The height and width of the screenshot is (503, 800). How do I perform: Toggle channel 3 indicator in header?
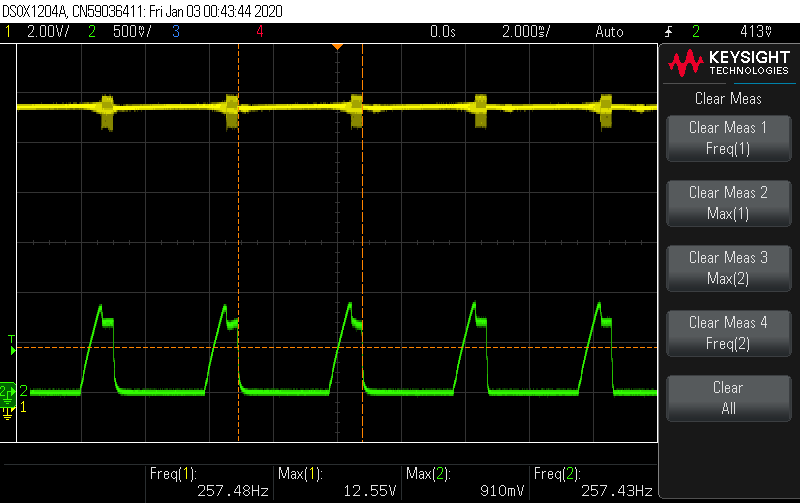[x=176, y=32]
